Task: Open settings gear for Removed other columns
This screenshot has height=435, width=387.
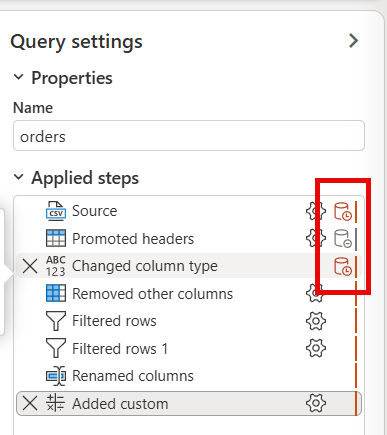Action: point(316,293)
